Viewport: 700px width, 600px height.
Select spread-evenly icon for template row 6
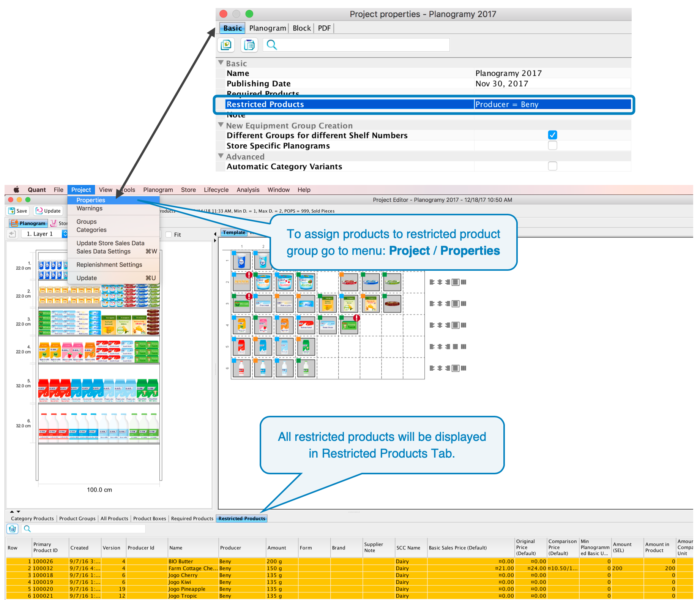click(464, 368)
